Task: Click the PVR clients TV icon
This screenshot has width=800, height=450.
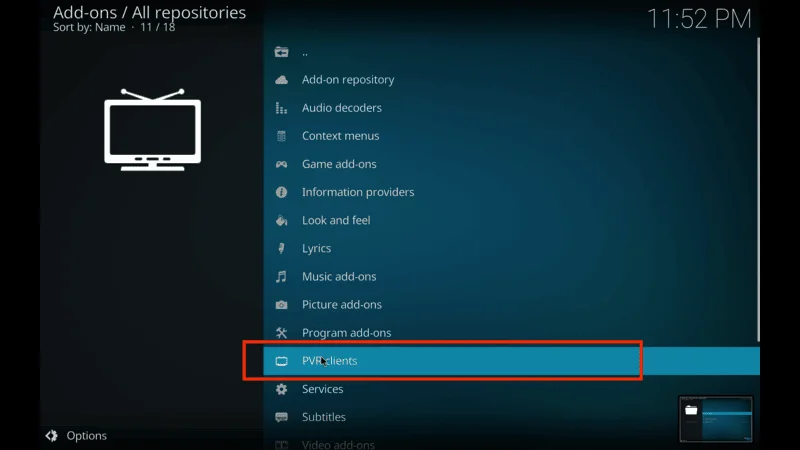Action: pos(281,361)
